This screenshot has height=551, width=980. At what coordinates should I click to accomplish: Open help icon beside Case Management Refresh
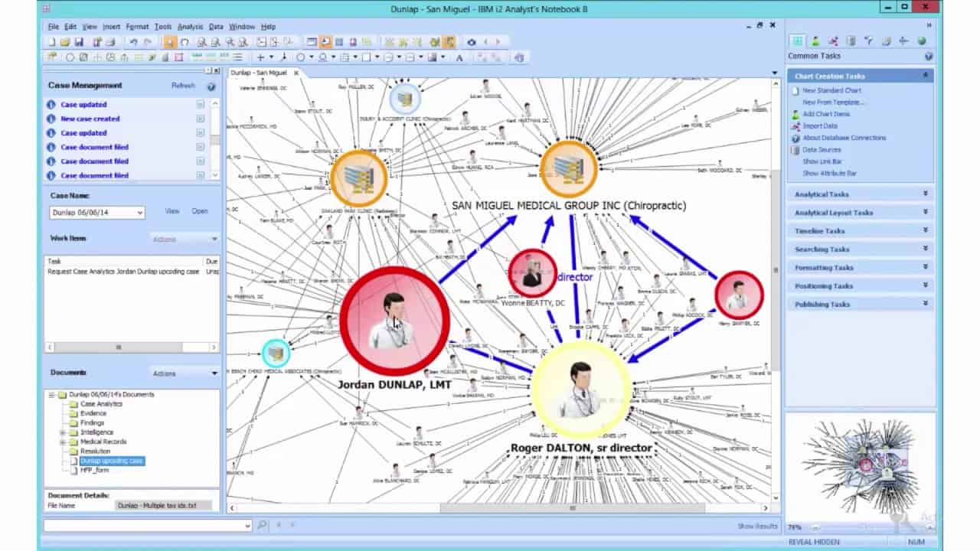click(x=211, y=86)
